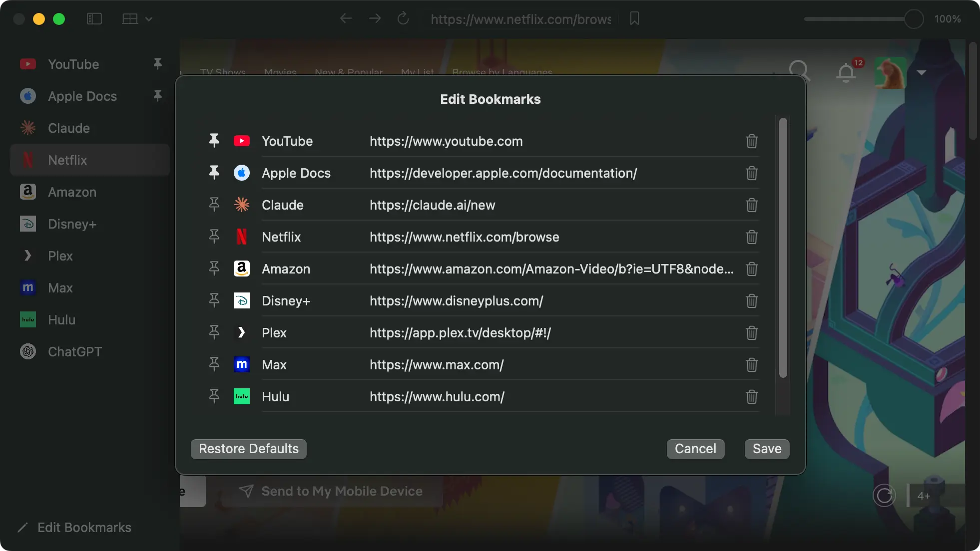980x551 pixels.
Task: Open the Disney+ sidebar bookmark
Action: (x=90, y=224)
